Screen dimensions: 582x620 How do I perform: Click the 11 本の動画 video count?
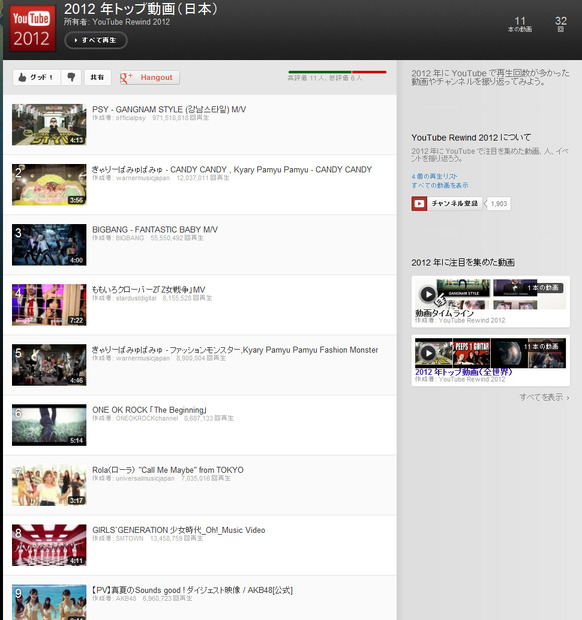(x=520, y=24)
